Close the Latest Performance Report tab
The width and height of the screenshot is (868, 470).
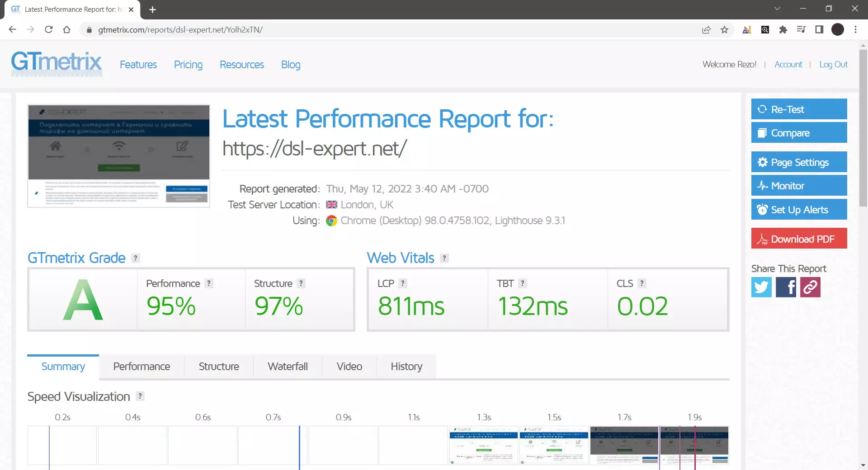tap(131, 9)
